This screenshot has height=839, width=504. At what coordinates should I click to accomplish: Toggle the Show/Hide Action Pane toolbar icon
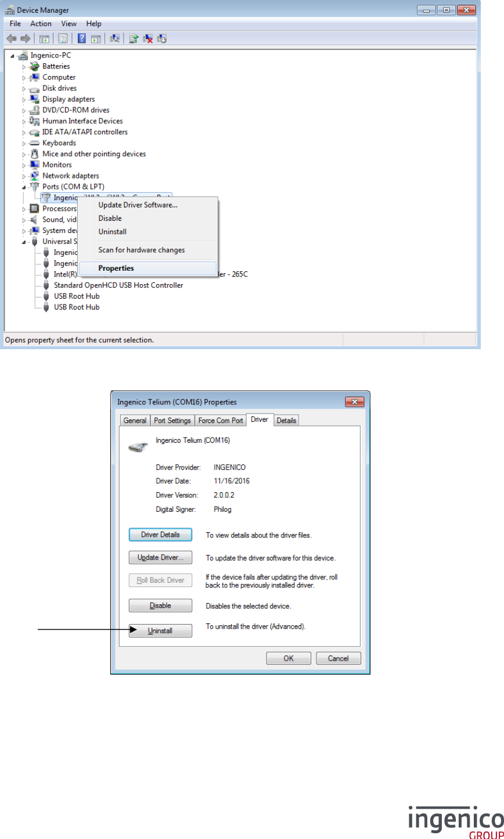[x=96, y=38]
